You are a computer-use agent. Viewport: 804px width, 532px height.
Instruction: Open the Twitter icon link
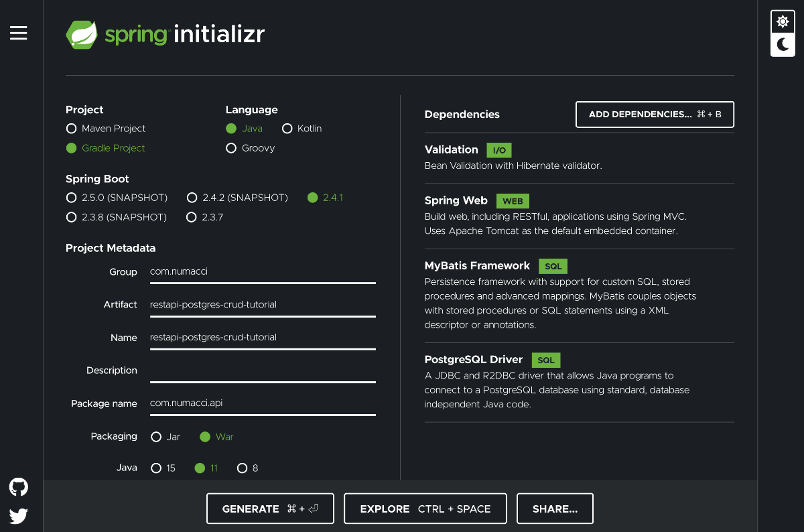point(19,516)
